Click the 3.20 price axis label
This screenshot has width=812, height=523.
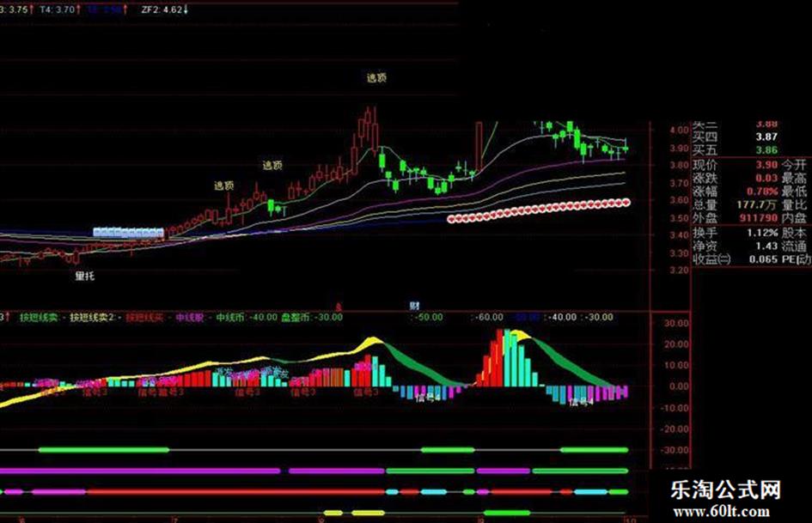(679, 271)
